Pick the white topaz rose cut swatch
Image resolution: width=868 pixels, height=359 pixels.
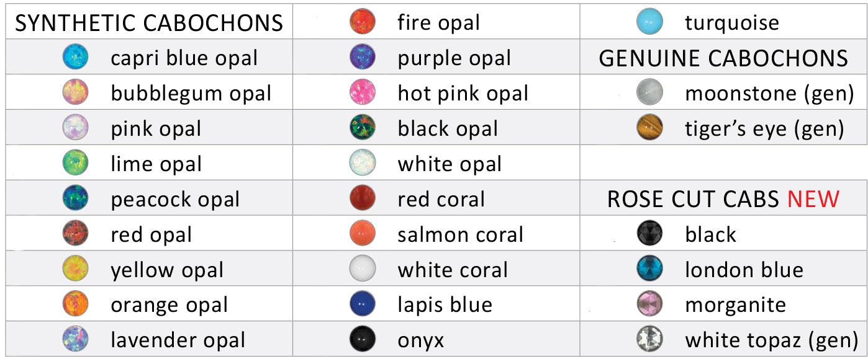pos(650,340)
